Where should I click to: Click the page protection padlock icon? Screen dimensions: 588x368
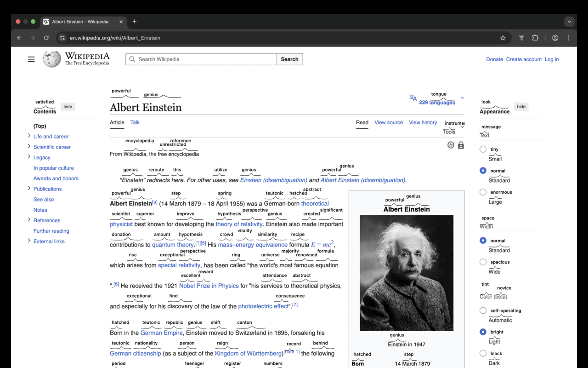[x=461, y=145]
